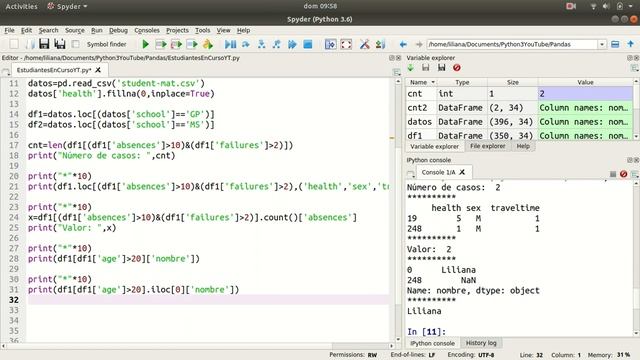Image resolution: width=640 pixels, height=360 pixels.
Task: Change to parent directory up arrow
Action: (x=631, y=44)
